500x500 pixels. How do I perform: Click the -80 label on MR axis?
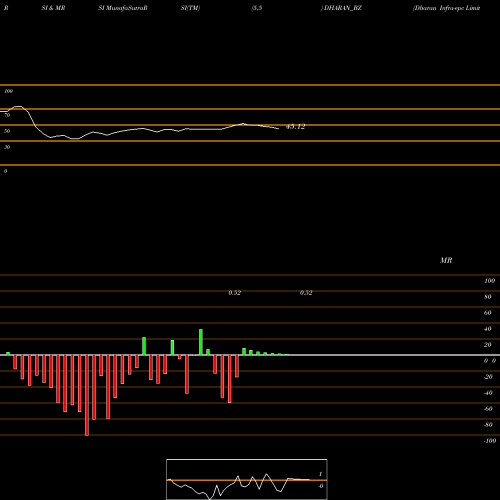point(488,425)
